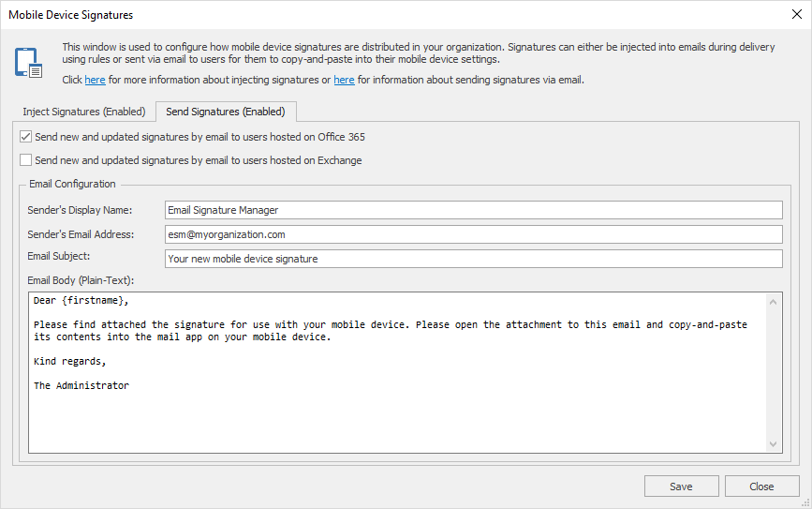The width and height of the screenshot is (812, 509).
Task: Click the 'Email Body (Plain-Text):' label
Action: (81, 280)
